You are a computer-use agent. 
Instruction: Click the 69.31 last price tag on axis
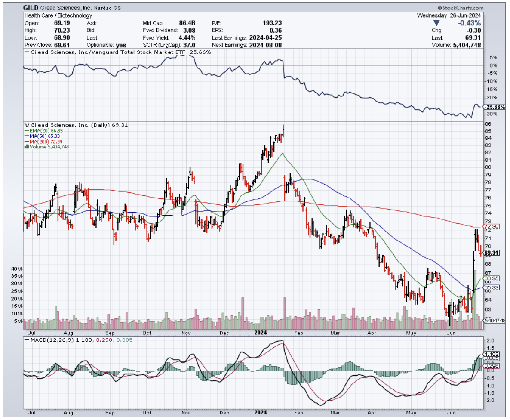coord(492,253)
